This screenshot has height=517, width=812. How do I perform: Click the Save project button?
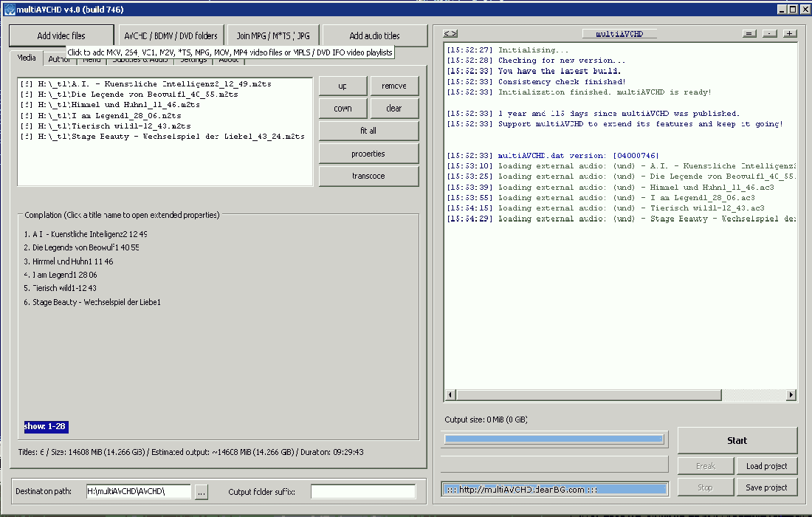(766, 487)
